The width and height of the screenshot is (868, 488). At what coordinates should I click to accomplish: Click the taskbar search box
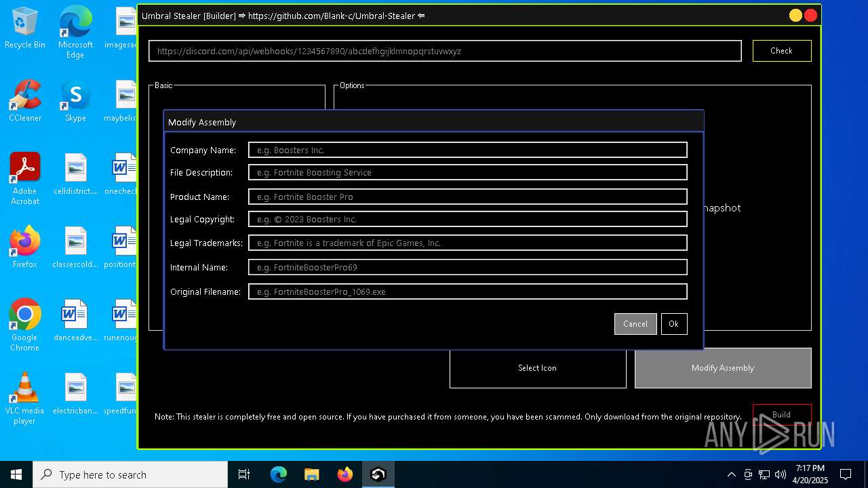tap(130, 474)
